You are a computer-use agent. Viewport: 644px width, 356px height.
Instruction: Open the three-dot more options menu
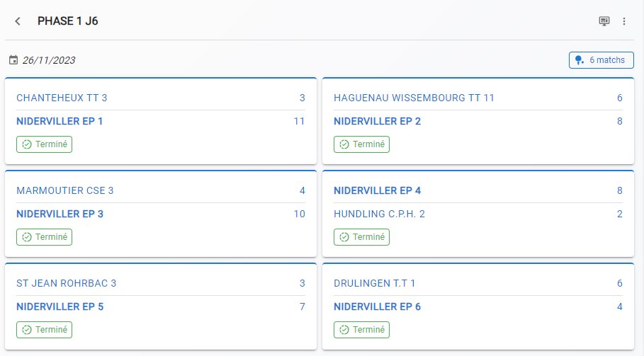click(x=624, y=21)
